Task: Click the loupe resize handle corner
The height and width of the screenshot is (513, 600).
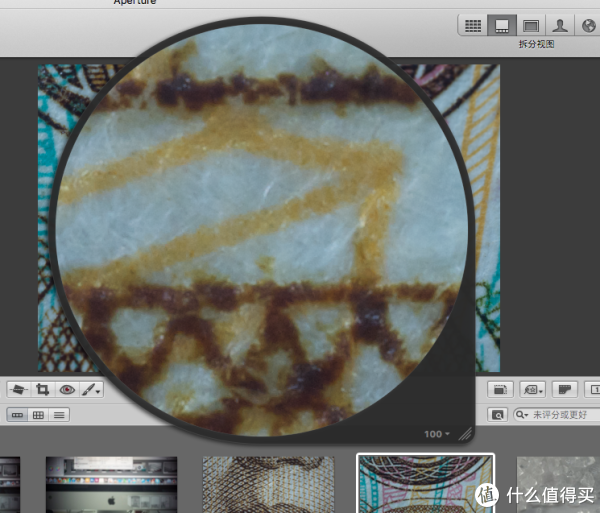Action: 465,434
